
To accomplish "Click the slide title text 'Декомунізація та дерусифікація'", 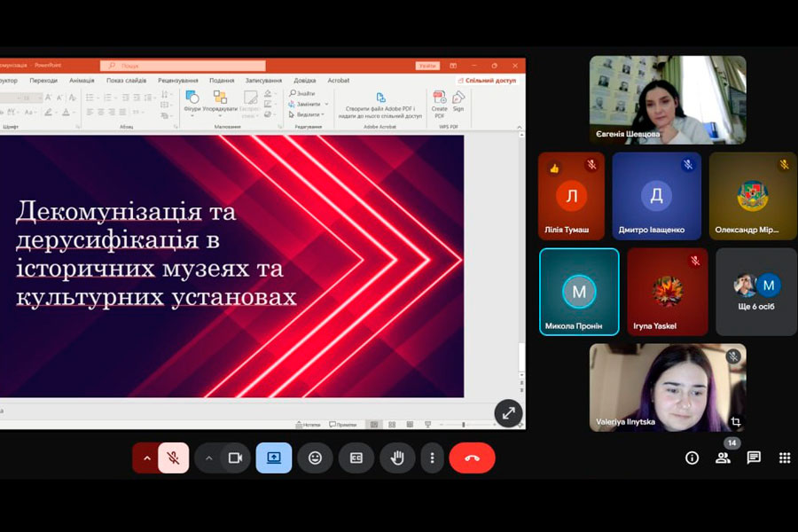I will [127, 224].
